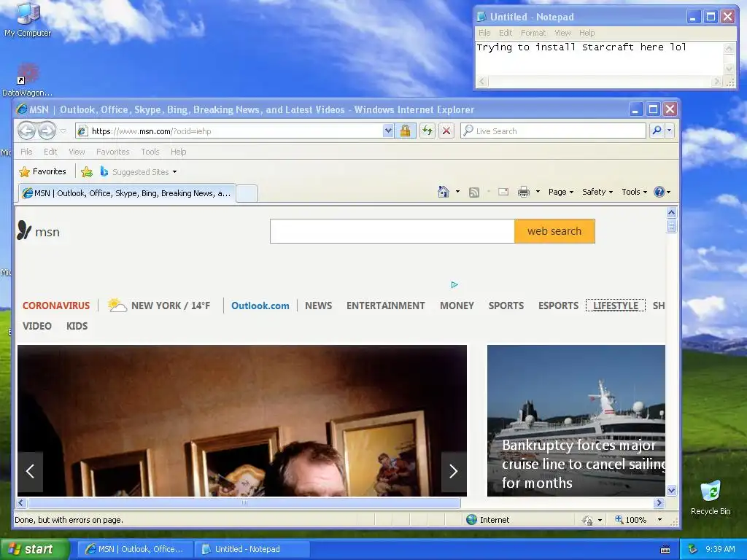The height and width of the screenshot is (560, 747).
Task: Open the Windows start button
Action: coord(35,549)
